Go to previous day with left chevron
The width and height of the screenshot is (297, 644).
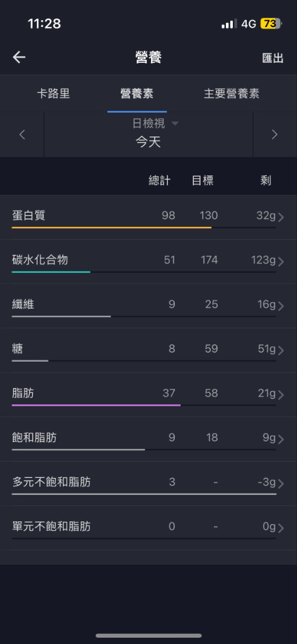point(22,135)
